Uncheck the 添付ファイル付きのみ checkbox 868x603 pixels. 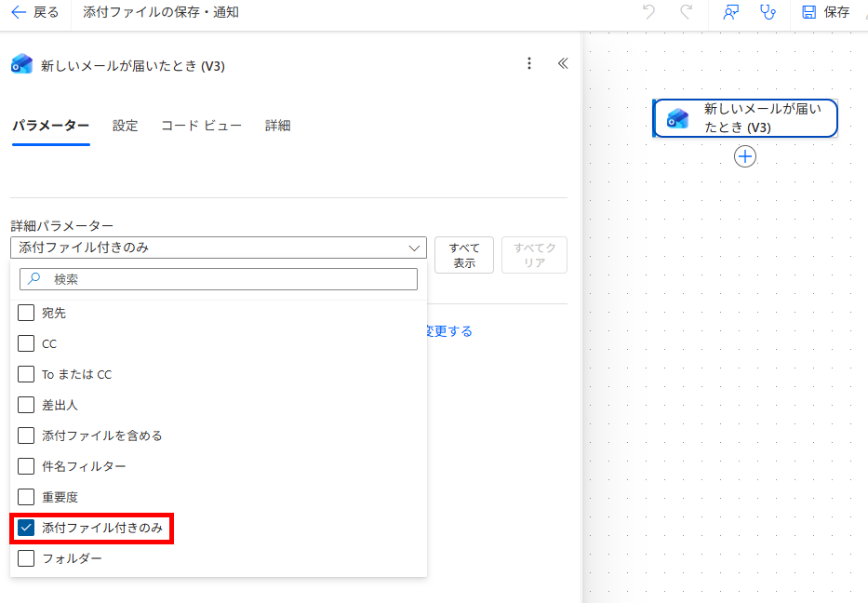(x=26, y=528)
